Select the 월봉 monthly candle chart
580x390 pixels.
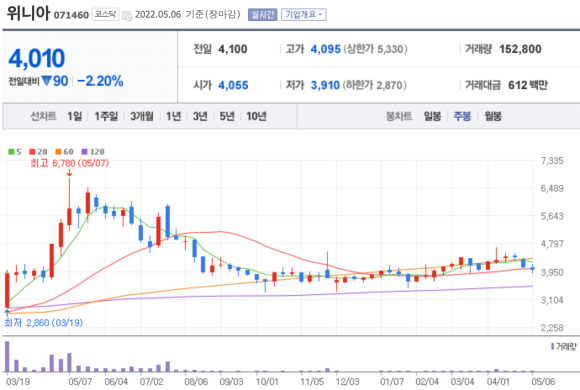(x=493, y=117)
